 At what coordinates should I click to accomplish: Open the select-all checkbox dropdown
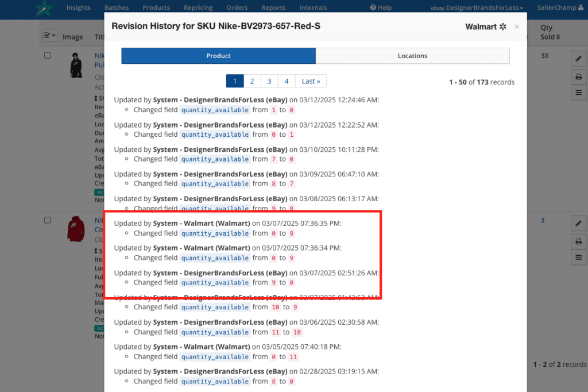[49, 36]
